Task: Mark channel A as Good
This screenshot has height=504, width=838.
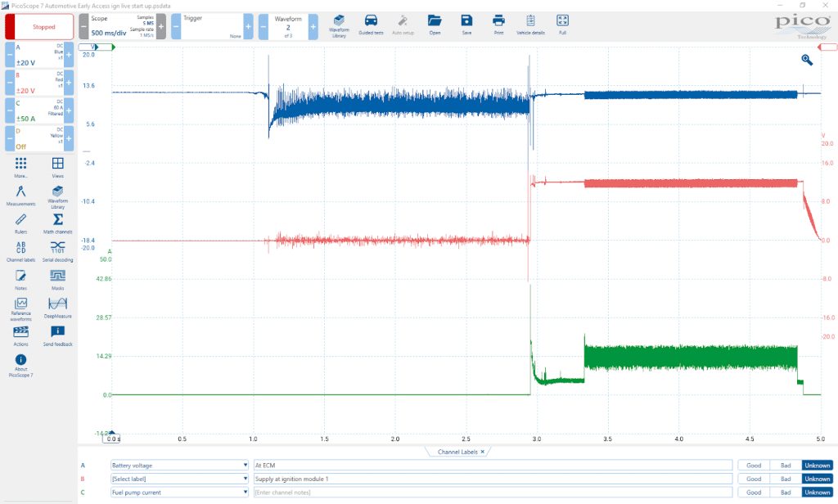Action: 754,466
